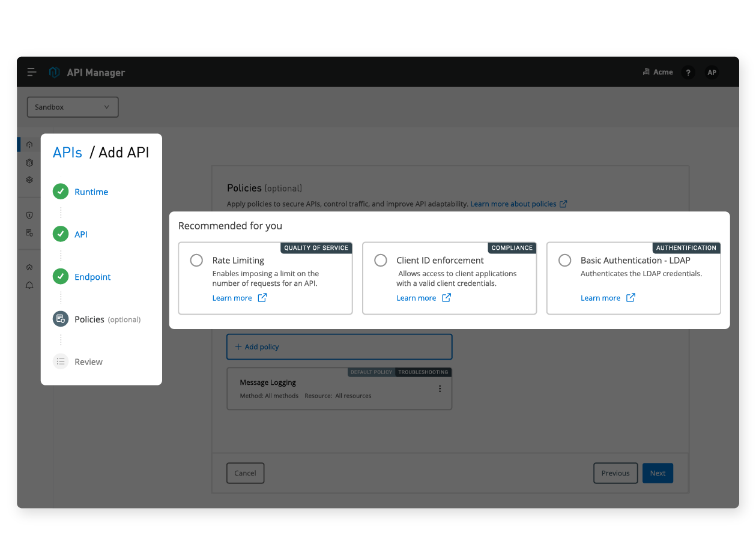Click the QUALITY OF SERVICE tag
This screenshot has width=756, height=541.
[316, 248]
